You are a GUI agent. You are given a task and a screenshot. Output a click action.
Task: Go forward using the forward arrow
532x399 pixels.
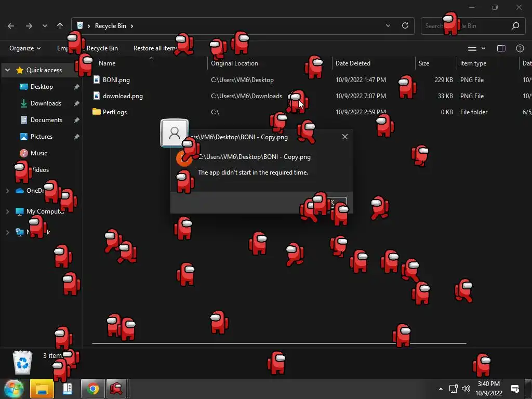click(x=29, y=26)
